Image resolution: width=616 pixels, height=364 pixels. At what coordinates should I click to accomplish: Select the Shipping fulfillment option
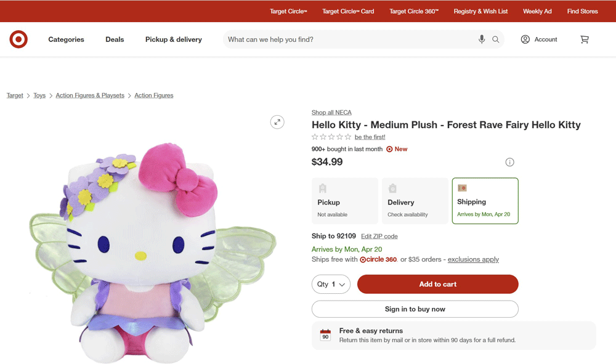485,201
